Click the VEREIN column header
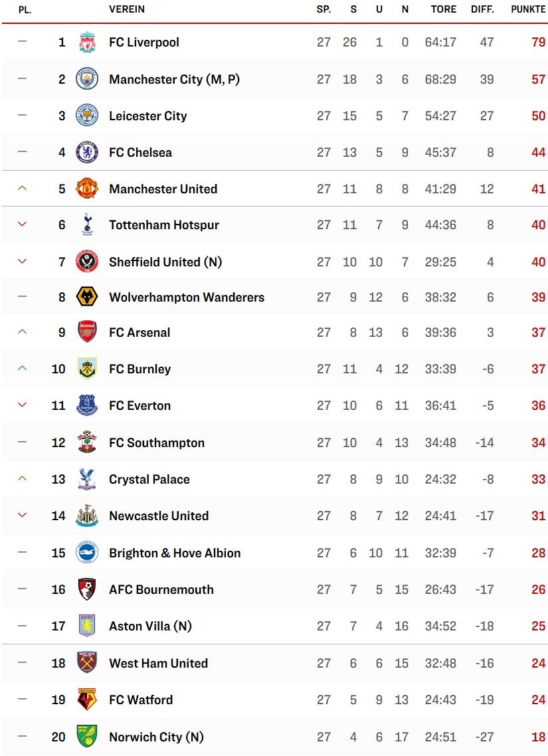 [127, 9]
